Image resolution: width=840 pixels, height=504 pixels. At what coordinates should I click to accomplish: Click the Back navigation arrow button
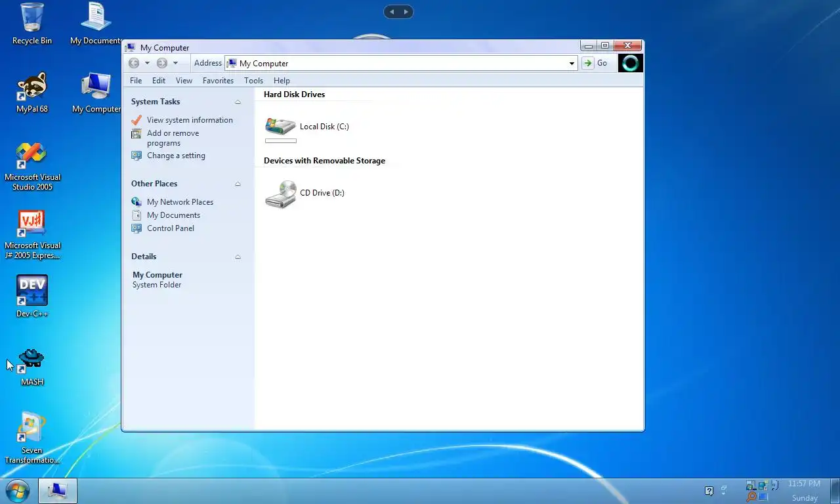coord(134,63)
